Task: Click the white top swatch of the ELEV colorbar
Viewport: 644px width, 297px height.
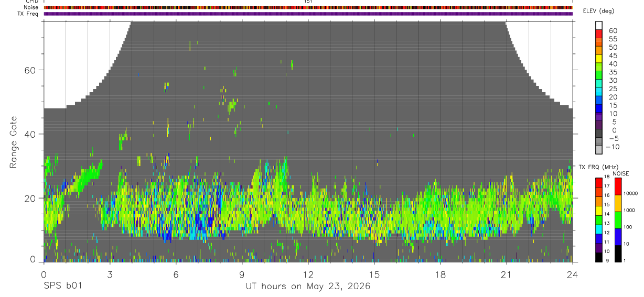Action: pyautogui.click(x=599, y=25)
